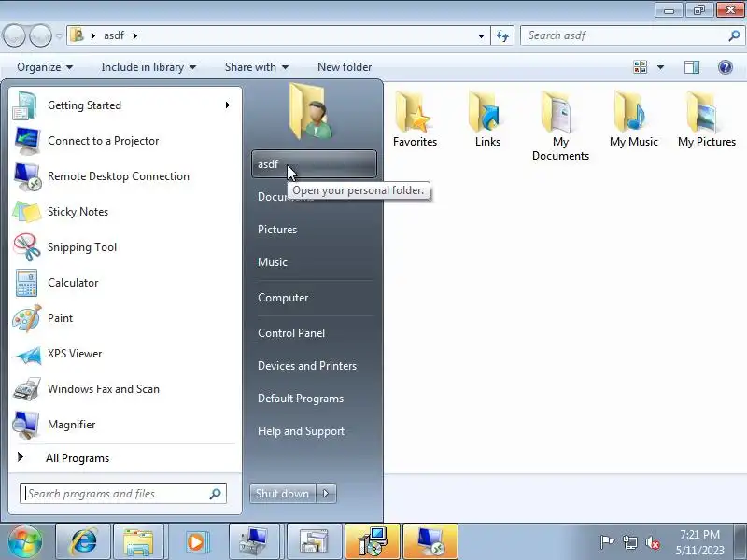Viewport: 747px width, 560px height.
Task: Open Pictures from Start menu
Action: pos(314,230)
